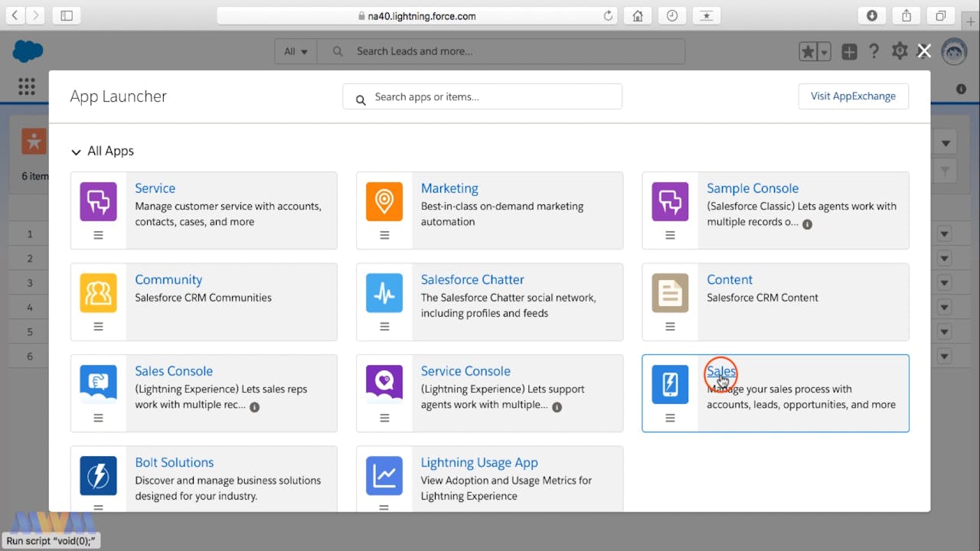Click the Sales Console app icon

(98, 384)
